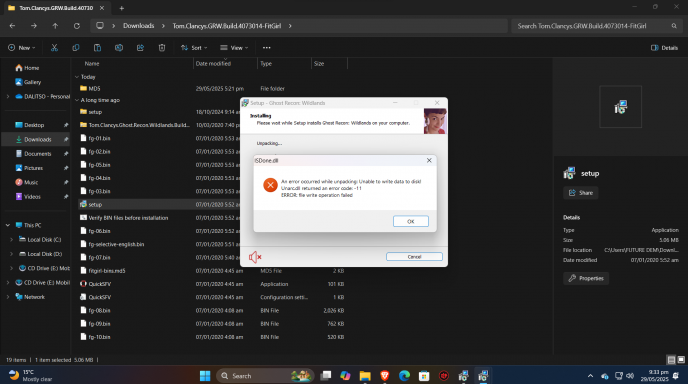Open the See more three-dots menu
This screenshot has height=384, width=688.
266,47
